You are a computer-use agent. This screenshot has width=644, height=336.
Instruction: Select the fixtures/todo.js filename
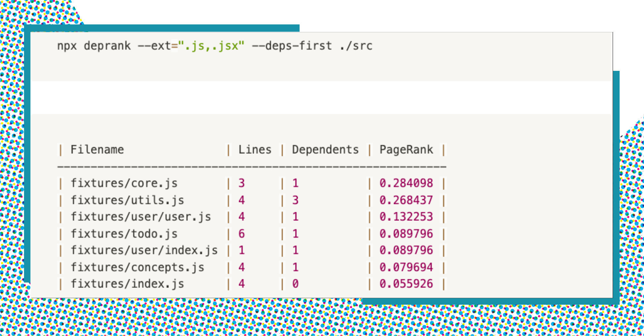coord(124,234)
